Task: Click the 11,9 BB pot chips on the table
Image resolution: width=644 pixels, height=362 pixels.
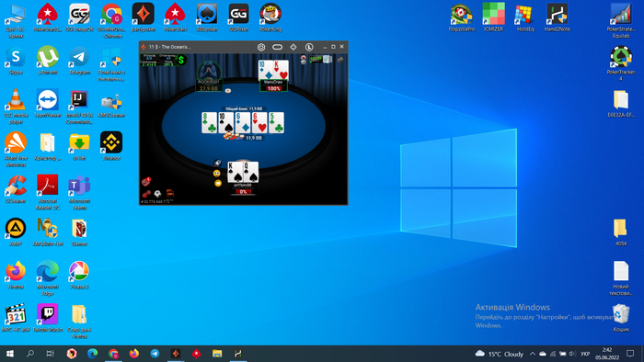Action: (234, 137)
